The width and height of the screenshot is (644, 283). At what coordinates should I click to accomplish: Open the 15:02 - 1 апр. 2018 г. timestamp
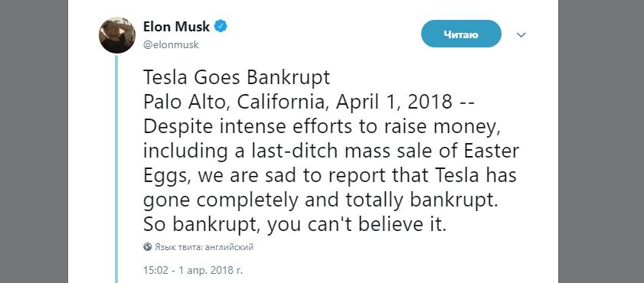[193, 271]
